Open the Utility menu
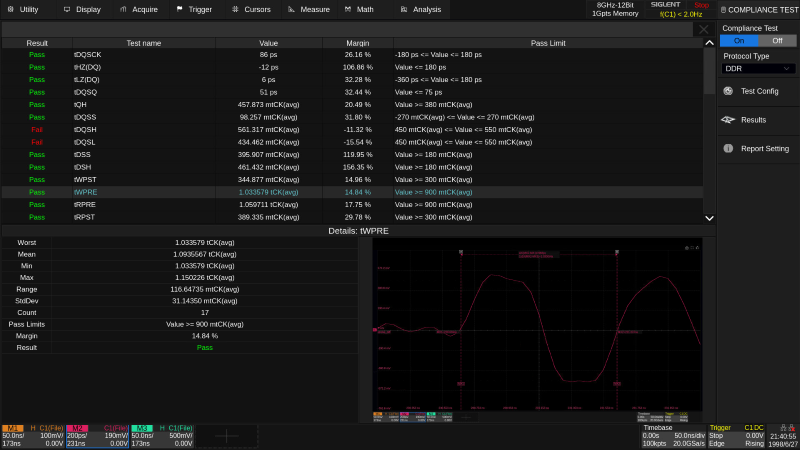Screen dimensions: 800x450 [24, 9]
